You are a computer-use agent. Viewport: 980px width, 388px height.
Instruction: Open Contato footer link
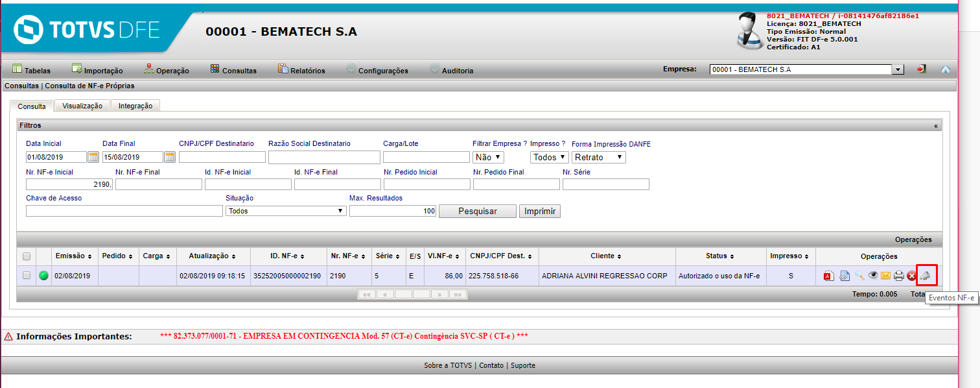(491, 365)
